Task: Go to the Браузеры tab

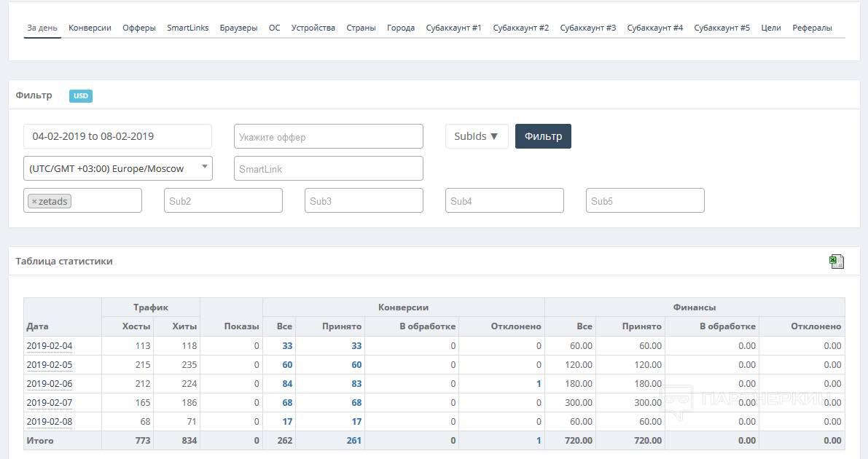Action: (x=238, y=28)
